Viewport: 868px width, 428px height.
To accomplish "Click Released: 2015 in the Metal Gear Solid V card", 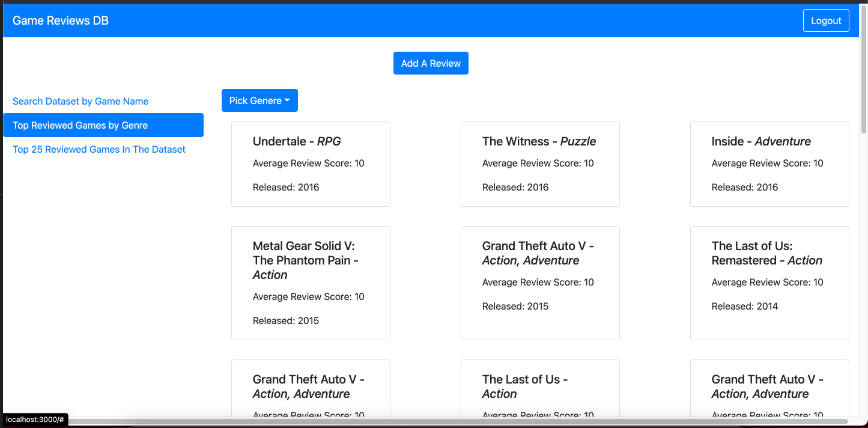I will [x=286, y=321].
